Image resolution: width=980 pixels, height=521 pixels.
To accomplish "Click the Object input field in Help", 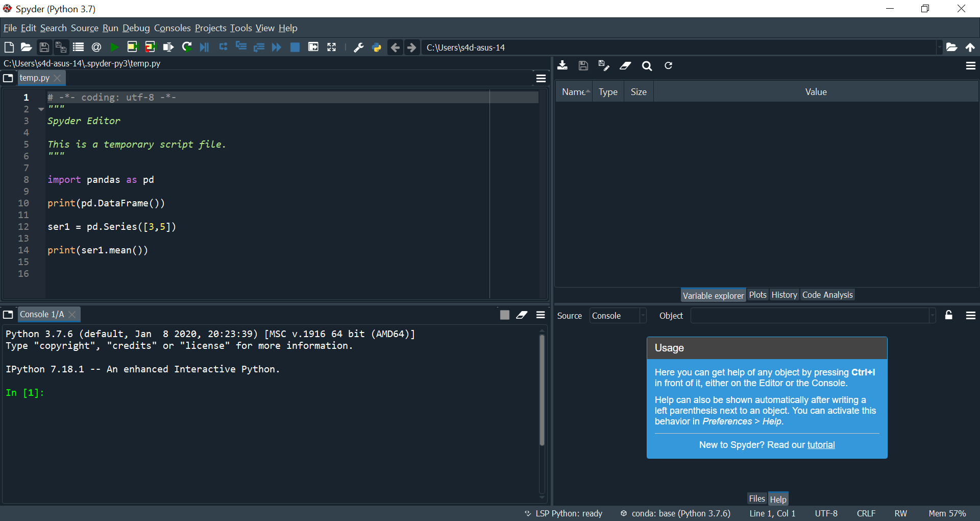I will click(810, 316).
